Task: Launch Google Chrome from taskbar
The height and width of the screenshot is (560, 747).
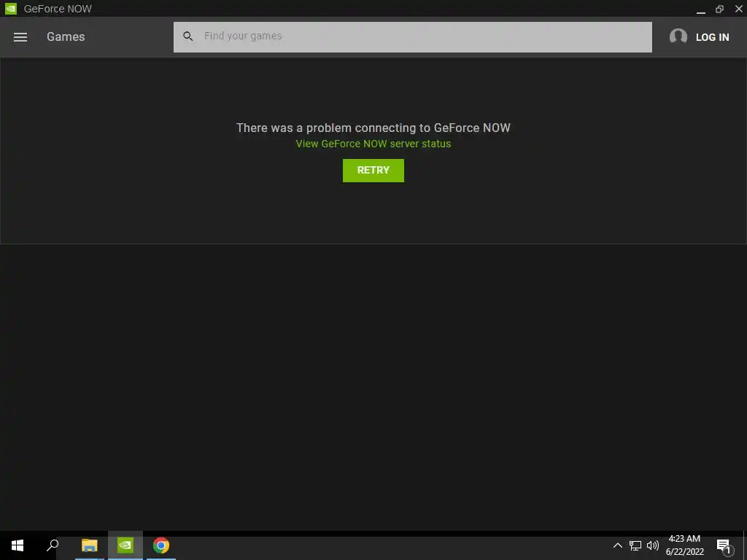Action: click(161, 545)
